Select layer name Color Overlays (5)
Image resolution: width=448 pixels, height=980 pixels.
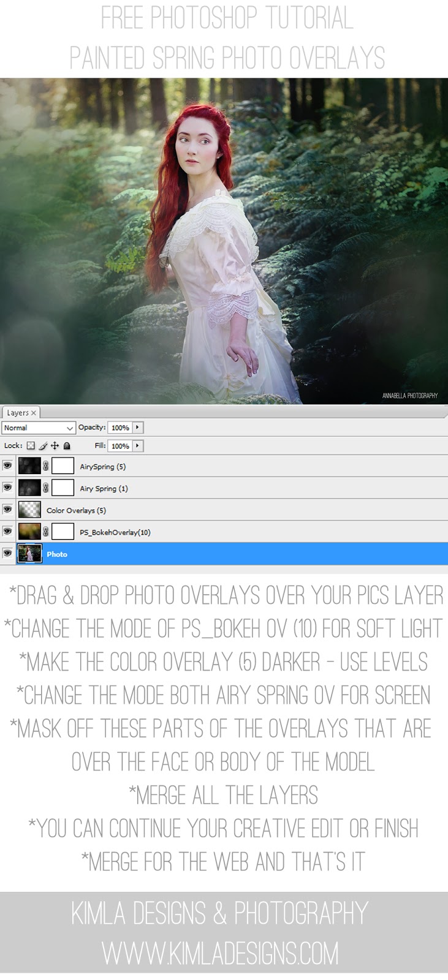[x=76, y=510]
